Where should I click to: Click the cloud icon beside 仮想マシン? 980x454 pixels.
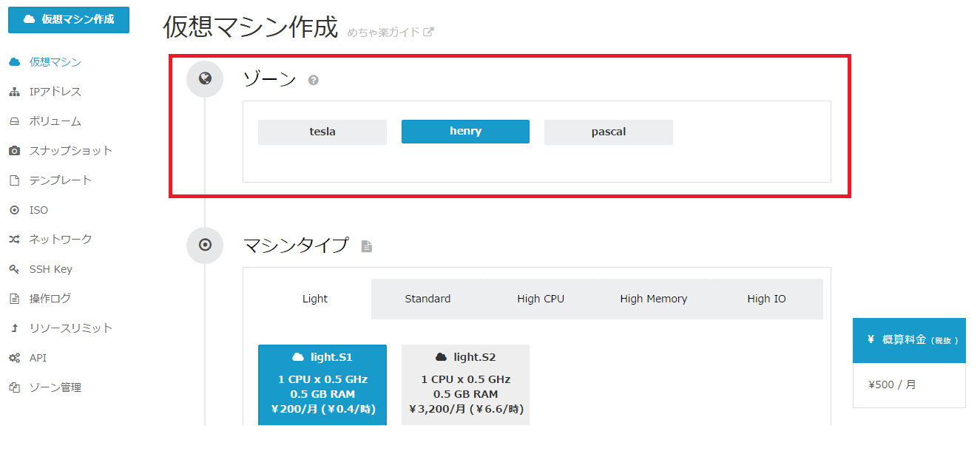pos(14,62)
